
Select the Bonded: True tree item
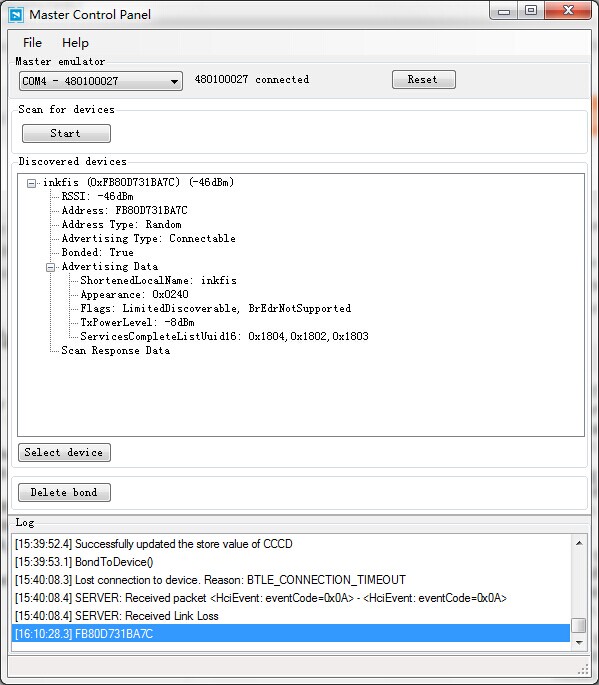[97, 253]
